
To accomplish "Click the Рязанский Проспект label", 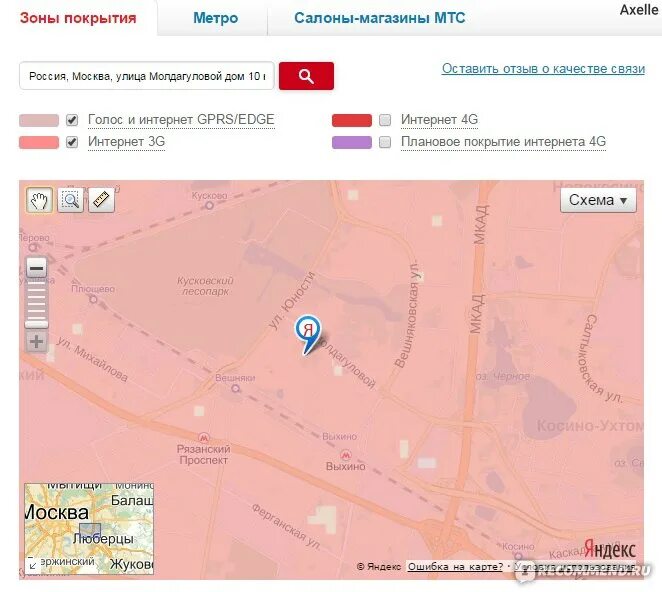I will (203, 455).
